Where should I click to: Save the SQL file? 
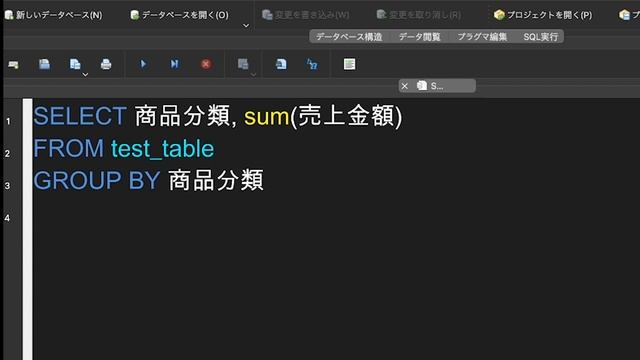(x=75, y=64)
